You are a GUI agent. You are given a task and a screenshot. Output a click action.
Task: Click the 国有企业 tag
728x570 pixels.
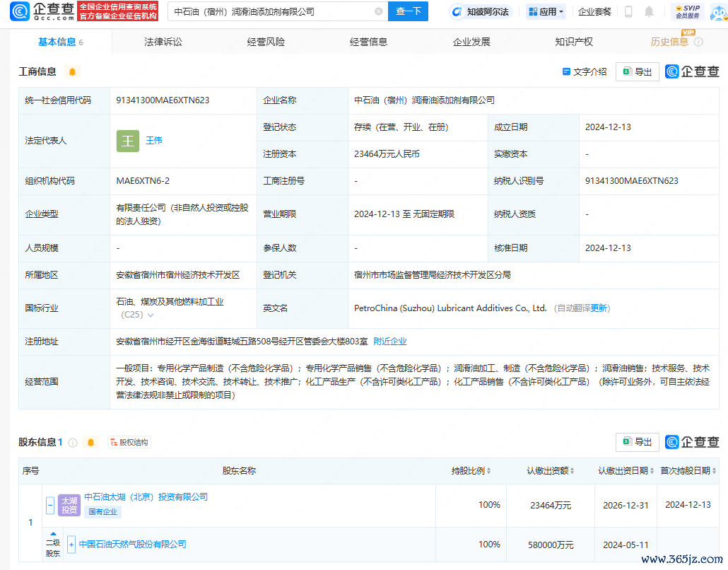(102, 512)
